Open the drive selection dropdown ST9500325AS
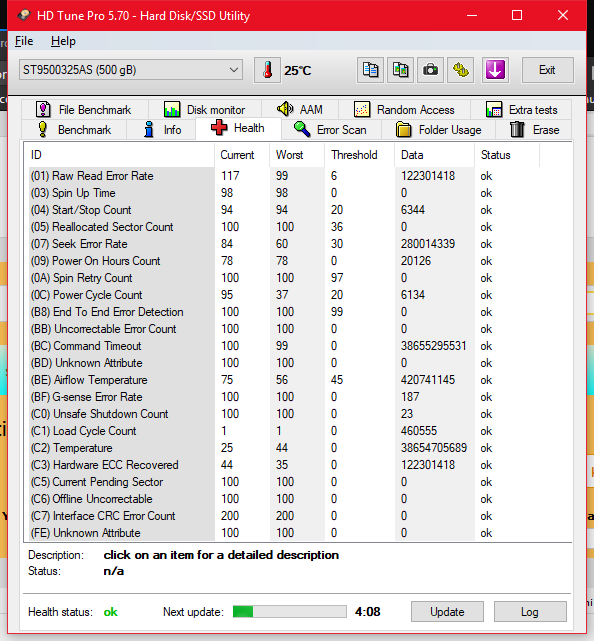The height and width of the screenshot is (641, 594). (131, 70)
